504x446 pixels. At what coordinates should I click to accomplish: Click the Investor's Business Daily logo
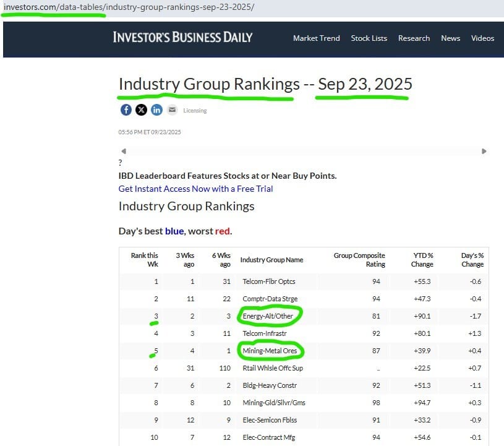coord(182,37)
